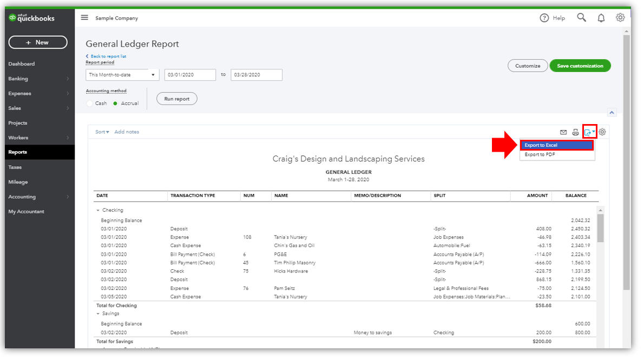Expand the Workers sidebar submenu
Screen dimensions: 644x357
pos(68,138)
